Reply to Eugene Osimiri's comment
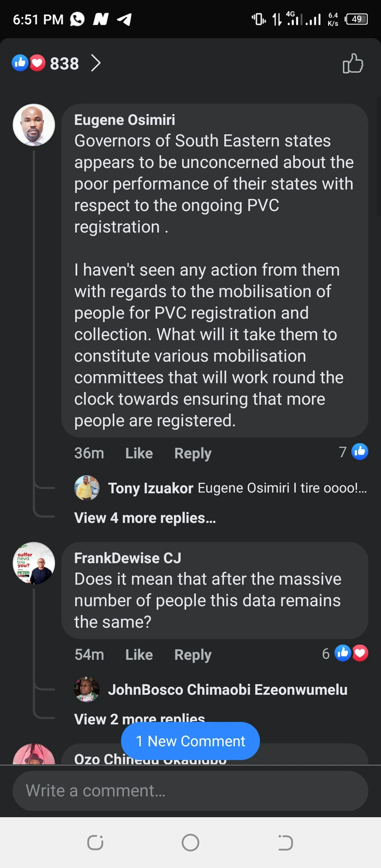Image resolution: width=381 pixels, height=868 pixels. (193, 453)
